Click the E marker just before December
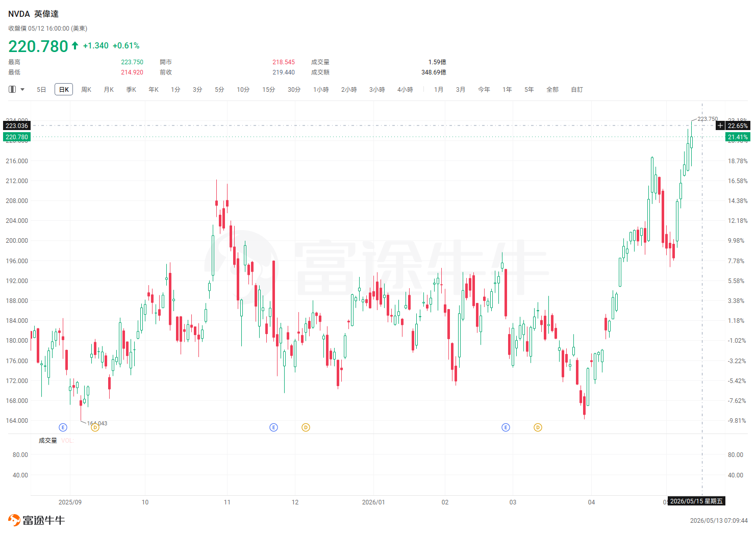The image size is (756, 534). click(x=273, y=427)
